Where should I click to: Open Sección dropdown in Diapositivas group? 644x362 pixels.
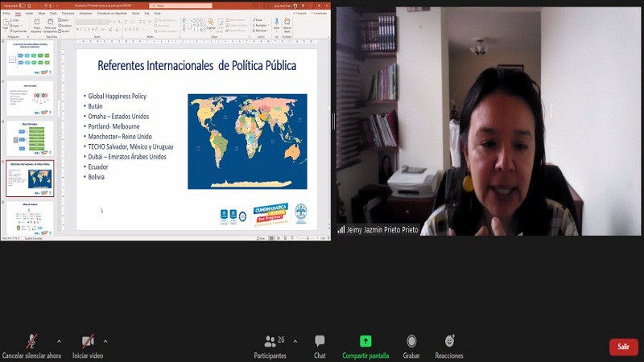tap(64, 31)
